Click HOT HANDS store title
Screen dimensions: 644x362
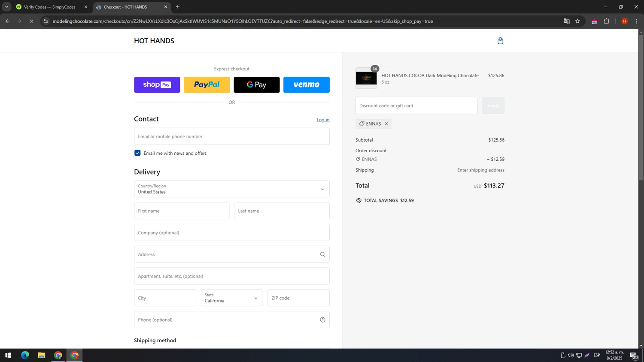(x=154, y=41)
